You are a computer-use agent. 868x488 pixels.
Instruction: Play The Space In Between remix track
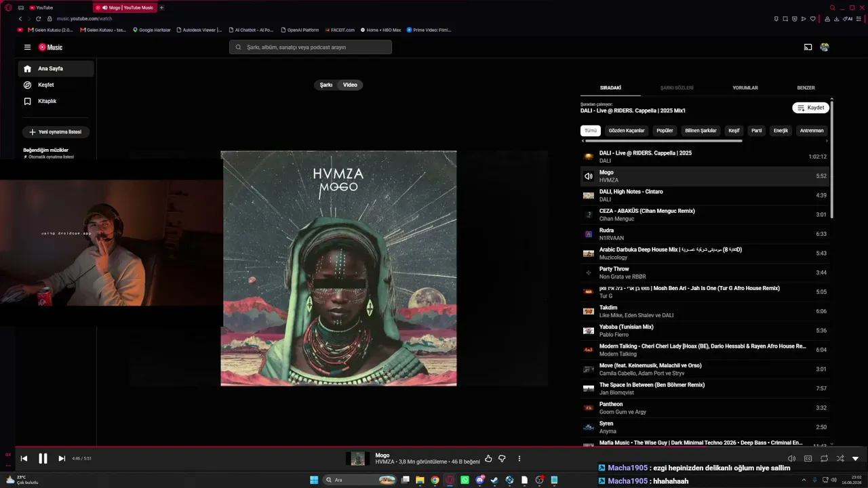[x=705, y=388]
